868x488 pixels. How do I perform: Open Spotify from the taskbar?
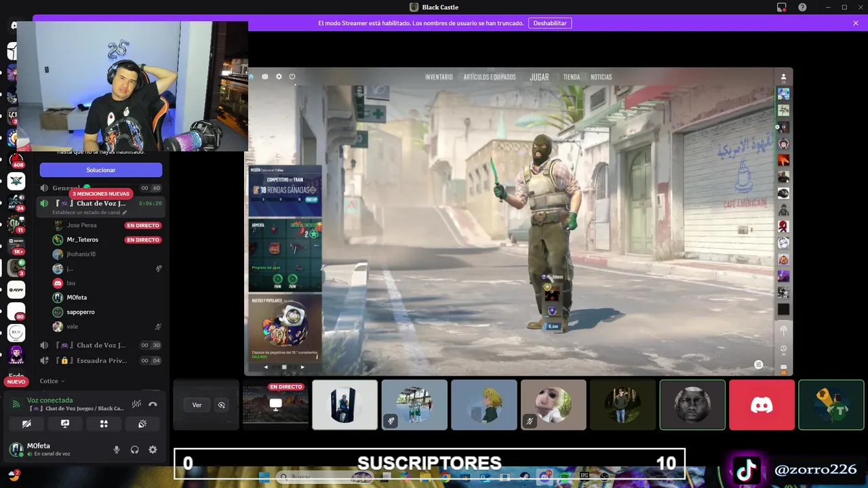[x=565, y=477]
